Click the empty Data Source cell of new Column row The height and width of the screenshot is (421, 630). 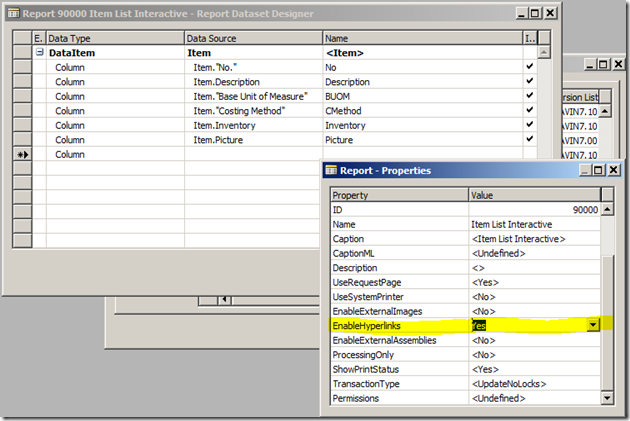pos(254,154)
